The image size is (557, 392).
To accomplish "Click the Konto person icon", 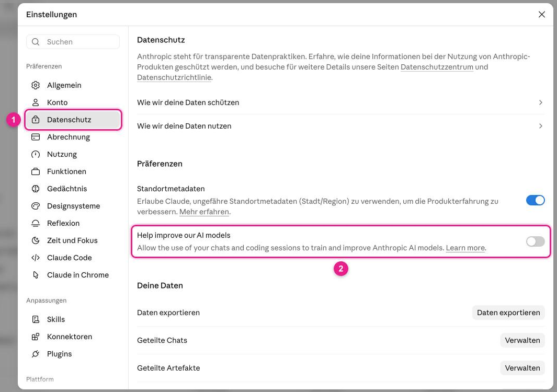I will point(36,102).
